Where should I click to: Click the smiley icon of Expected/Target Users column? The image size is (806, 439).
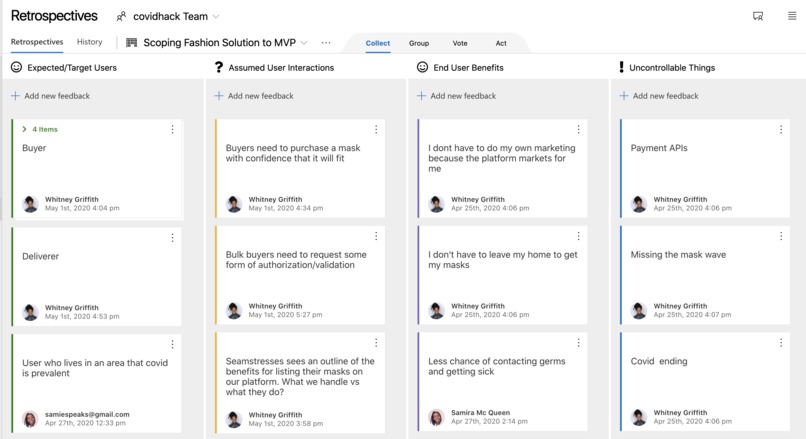(x=16, y=67)
